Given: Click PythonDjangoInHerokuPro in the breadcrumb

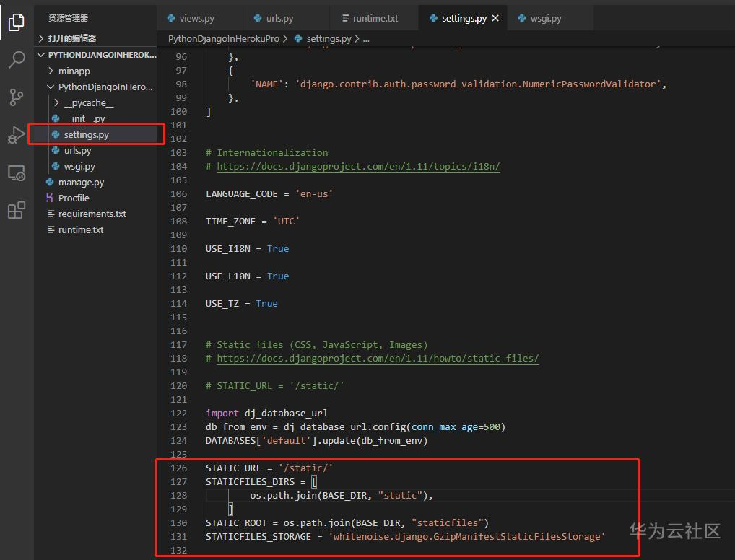Looking at the screenshot, I should pos(224,39).
